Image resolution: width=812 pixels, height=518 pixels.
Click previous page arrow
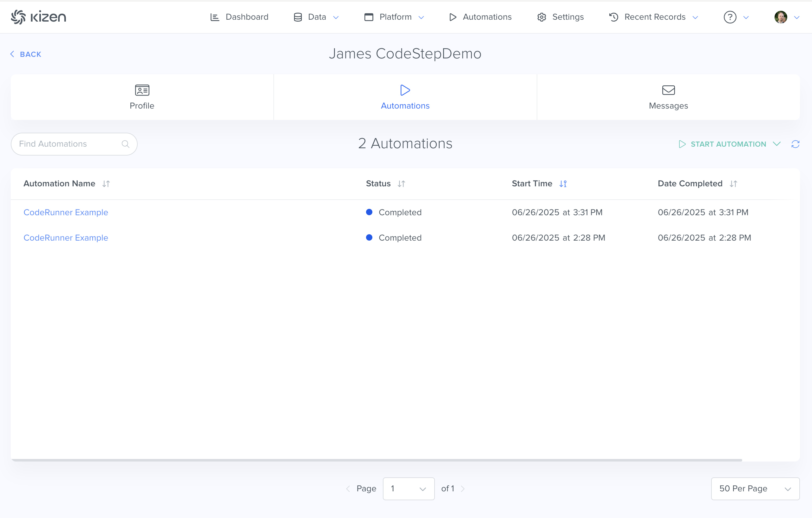348,489
